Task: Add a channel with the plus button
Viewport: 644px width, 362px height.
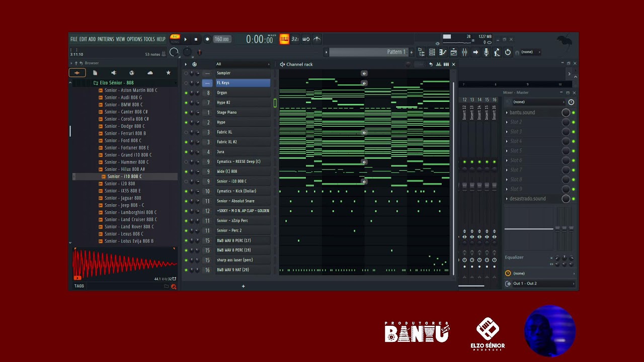Action: [244, 287]
